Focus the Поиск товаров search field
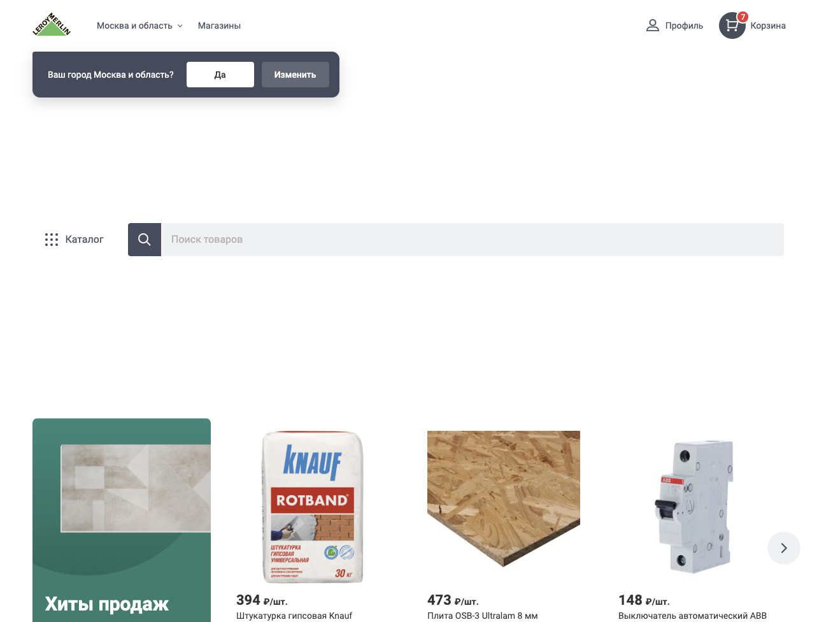Viewport: 840px width, 622px height. pyautogui.click(x=473, y=240)
